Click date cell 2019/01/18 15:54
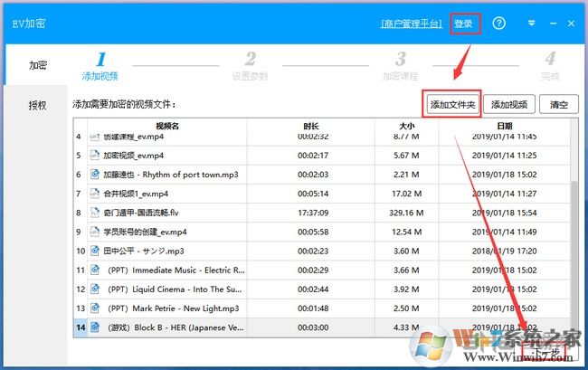Viewport: 588px width, 370px height. tap(505, 213)
